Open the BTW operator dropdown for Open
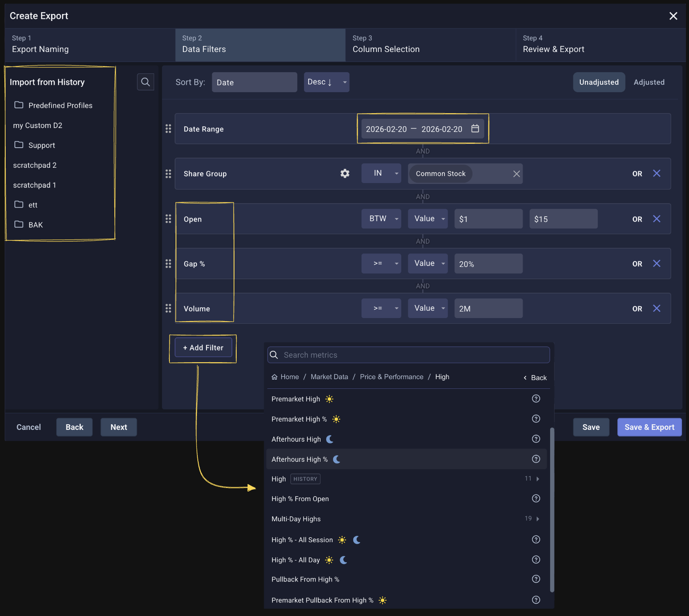The height and width of the screenshot is (616, 689). coord(381,219)
